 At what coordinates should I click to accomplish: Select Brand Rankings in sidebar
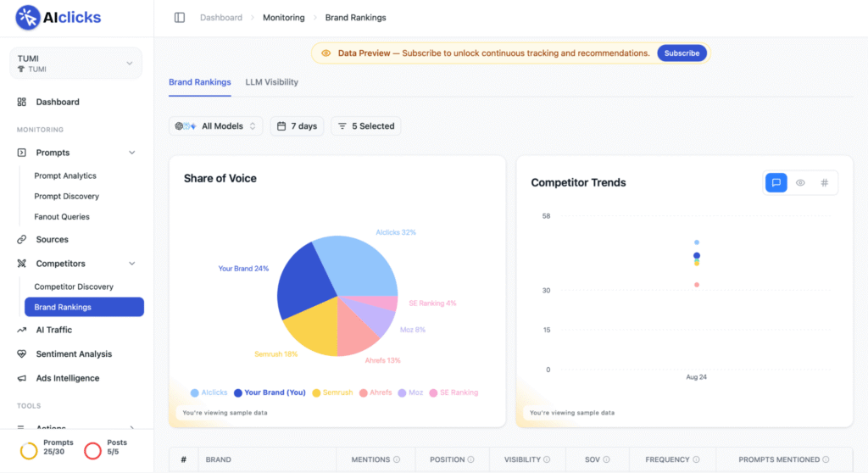(84, 307)
